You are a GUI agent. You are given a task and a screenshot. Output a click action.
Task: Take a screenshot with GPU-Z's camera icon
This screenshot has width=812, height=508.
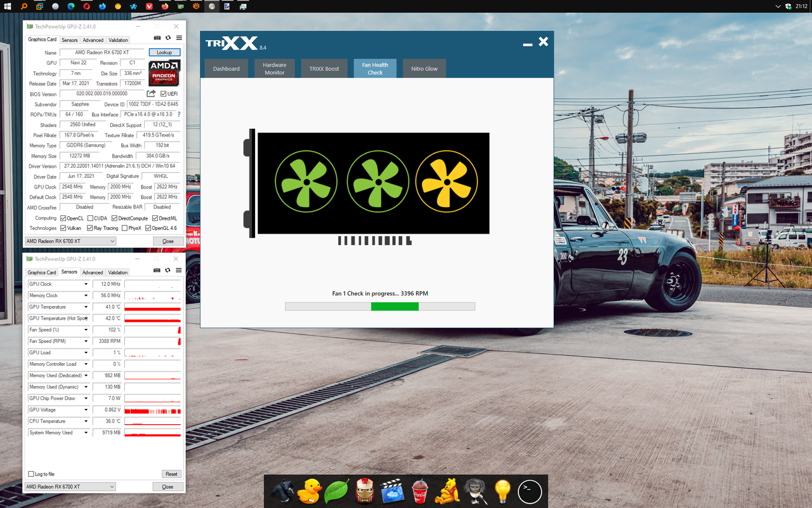157,37
